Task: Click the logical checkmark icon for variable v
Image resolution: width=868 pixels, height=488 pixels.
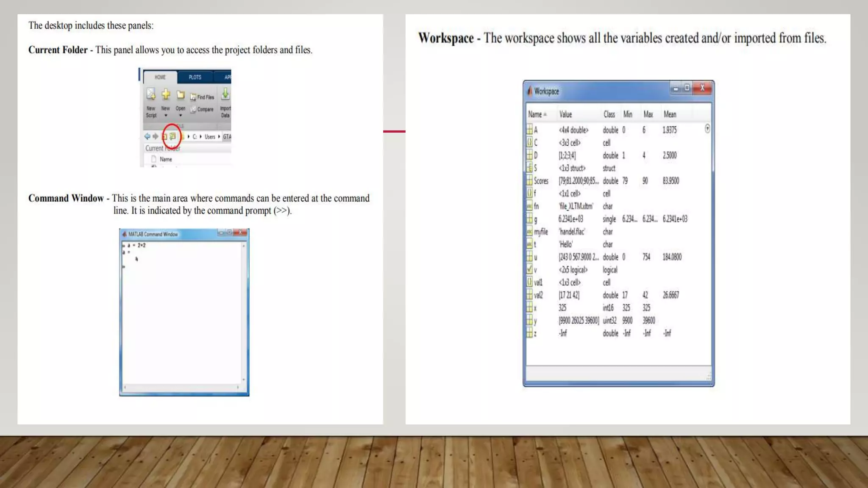Action: point(529,269)
